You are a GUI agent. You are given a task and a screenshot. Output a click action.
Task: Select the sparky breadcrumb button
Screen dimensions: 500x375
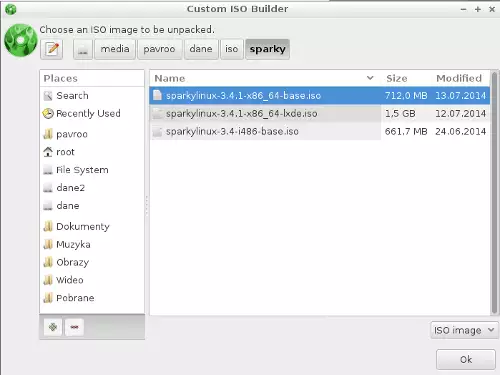tap(268, 49)
